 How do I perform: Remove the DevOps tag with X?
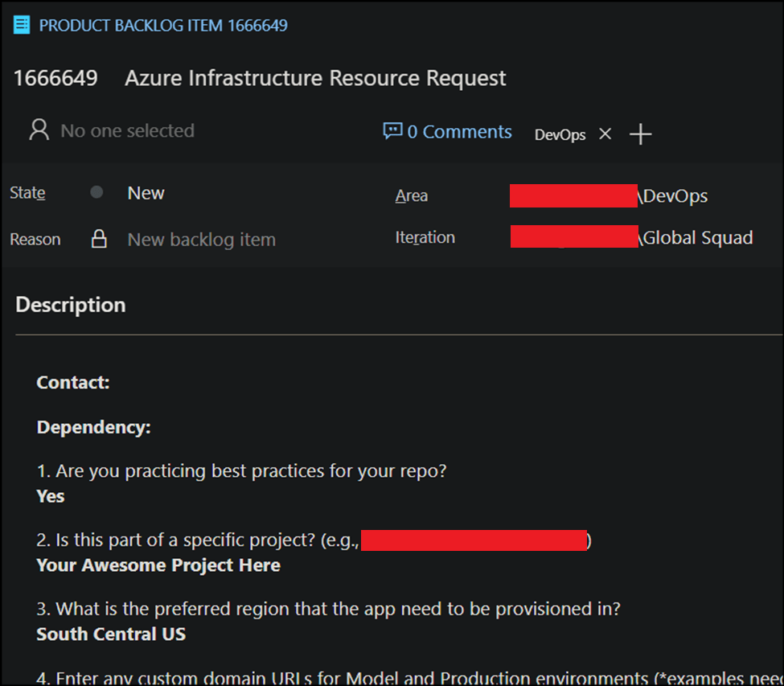tap(605, 134)
